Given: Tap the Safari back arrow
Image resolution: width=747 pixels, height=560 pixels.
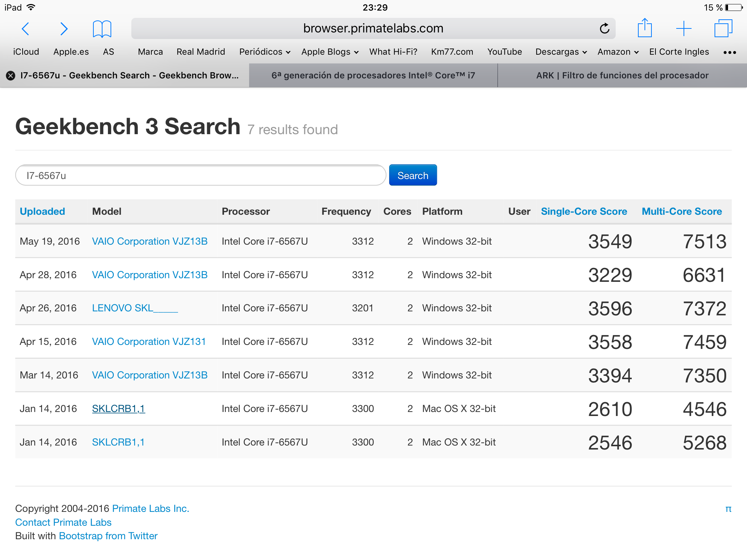Looking at the screenshot, I should pos(26,29).
